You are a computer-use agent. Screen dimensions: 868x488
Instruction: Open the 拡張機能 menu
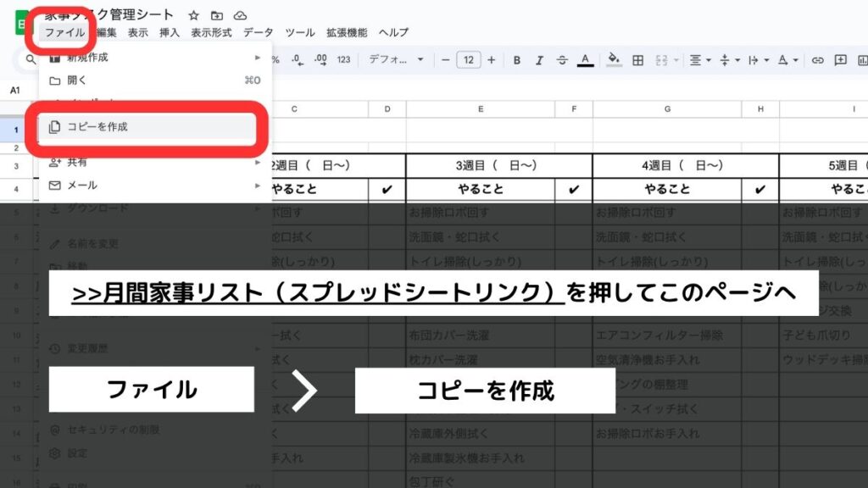pos(347,33)
